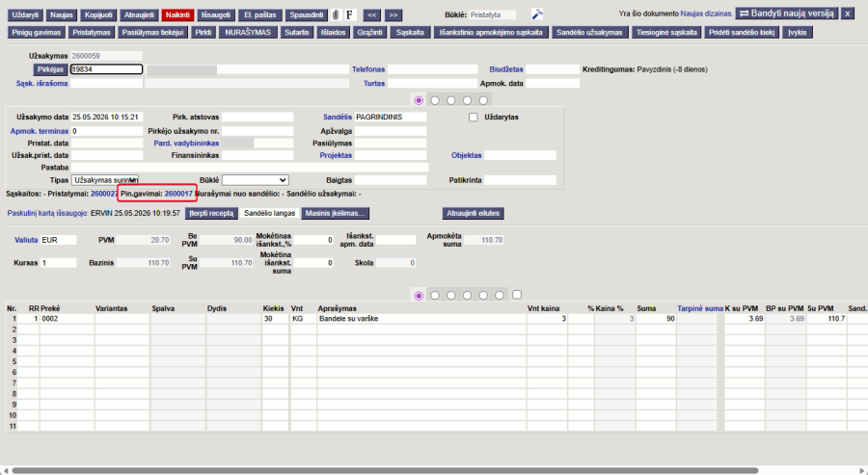Image resolution: width=868 pixels, height=475 pixels.
Task: Click the Pirkėjas button
Action: click(x=50, y=69)
